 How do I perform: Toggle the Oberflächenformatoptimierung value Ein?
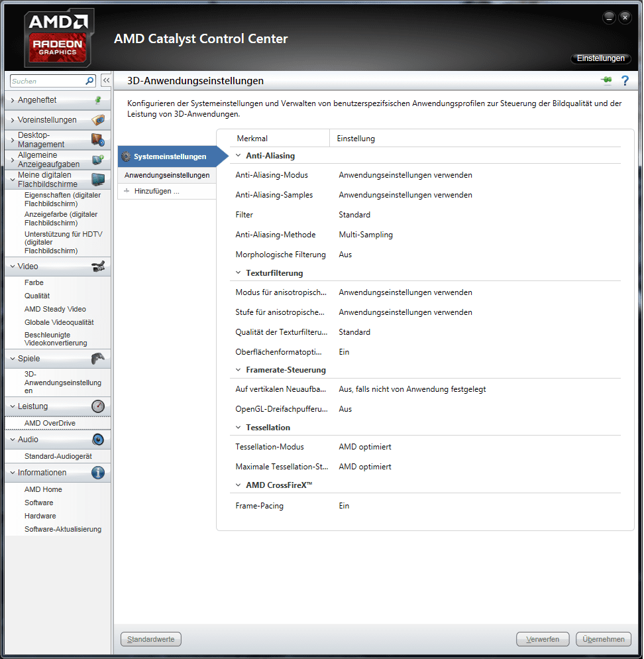(x=344, y=352)
